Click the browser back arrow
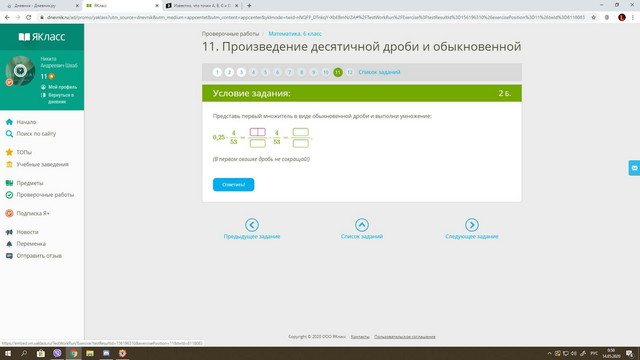640x360 pixels. 7,18
